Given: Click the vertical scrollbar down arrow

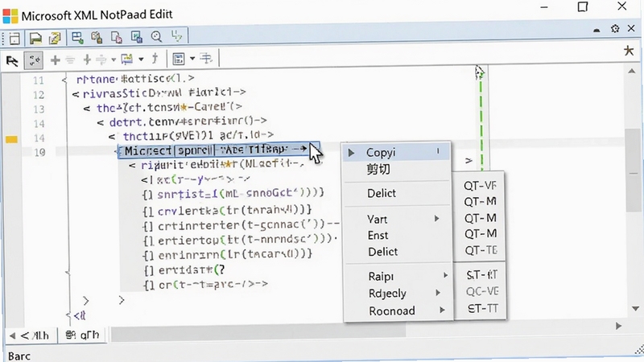Looking at the screenshot, I should [635, 309].
